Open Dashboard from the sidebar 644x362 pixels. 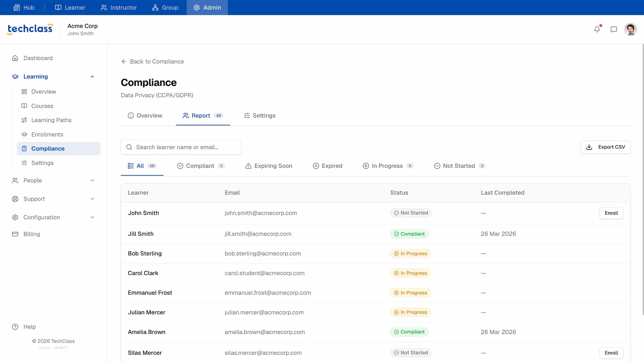tap(38, 58)
